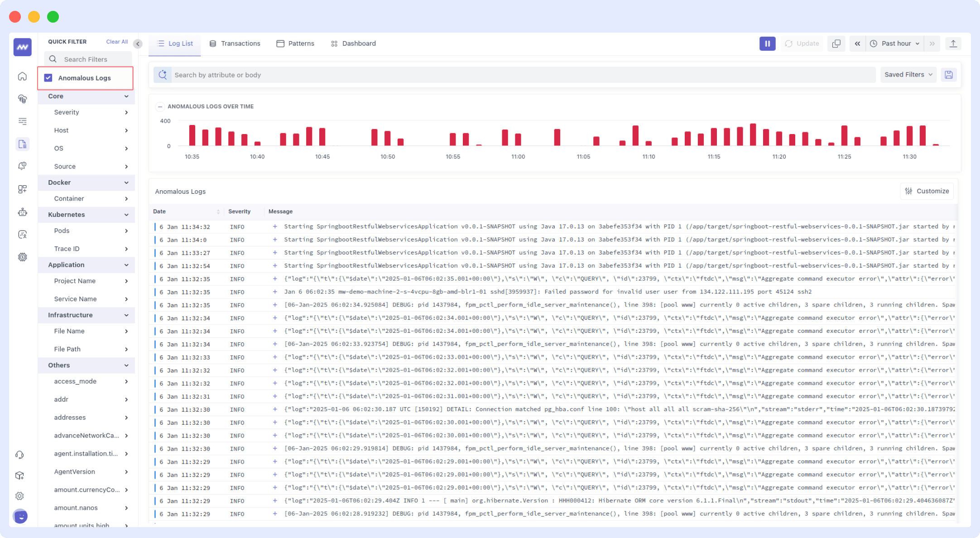Click the Clear All link in Quick Filter

tap(116, 41)
